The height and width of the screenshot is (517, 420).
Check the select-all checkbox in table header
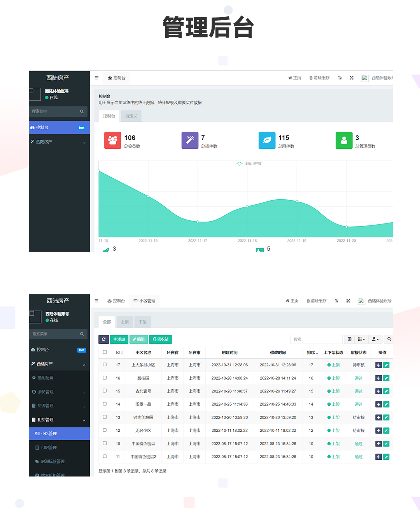pyautogui.click(x=105, y=352)
